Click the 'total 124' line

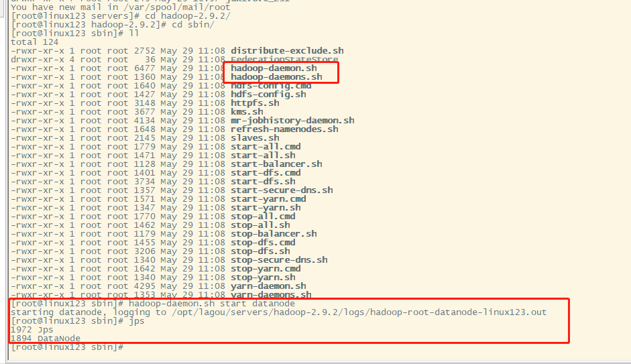coord(35,42)
